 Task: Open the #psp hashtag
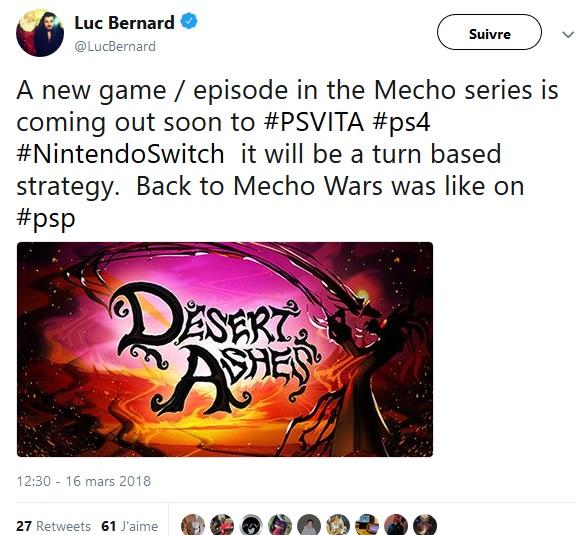[46, 219]
